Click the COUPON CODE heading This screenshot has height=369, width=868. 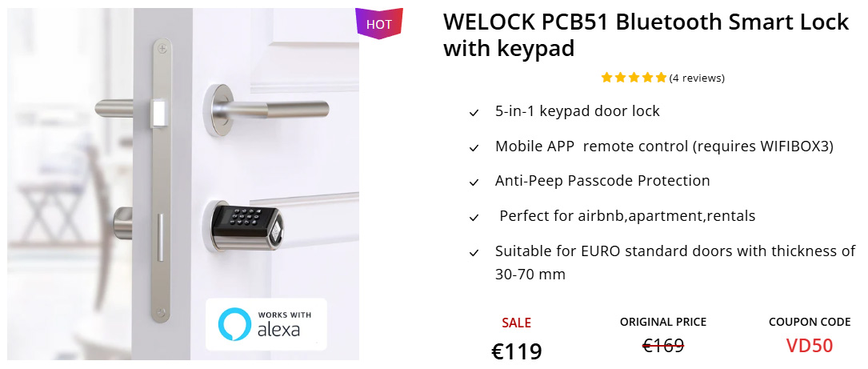[809, 322]
